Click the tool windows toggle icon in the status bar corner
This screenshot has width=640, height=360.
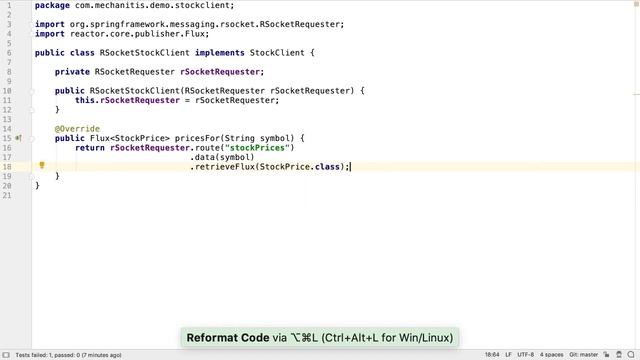tap(6, 355)
